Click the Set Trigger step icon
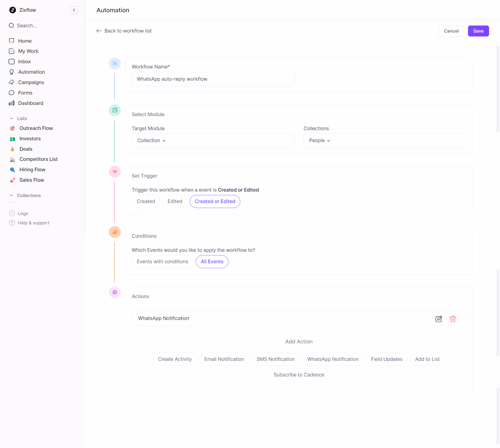Viewport: 500px width, 448px height. pyautogui.click(x=115, y=172)
